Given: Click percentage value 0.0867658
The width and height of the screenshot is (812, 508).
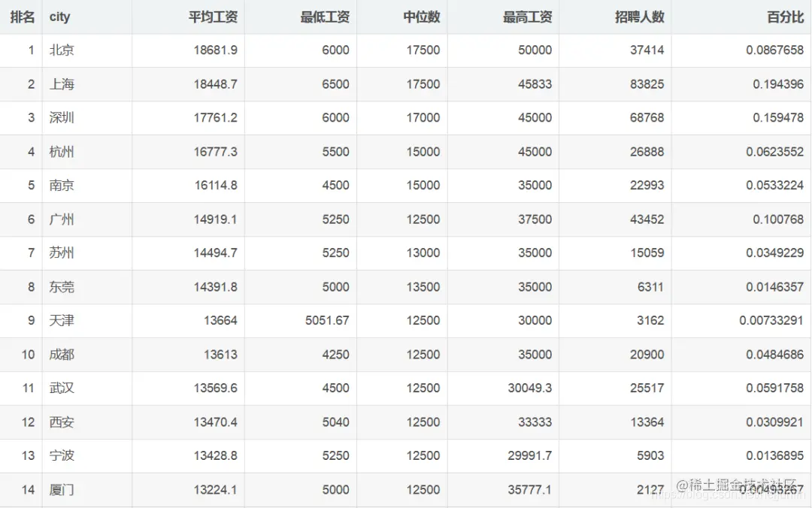Looking at the screenshot, I should point(774,50).
